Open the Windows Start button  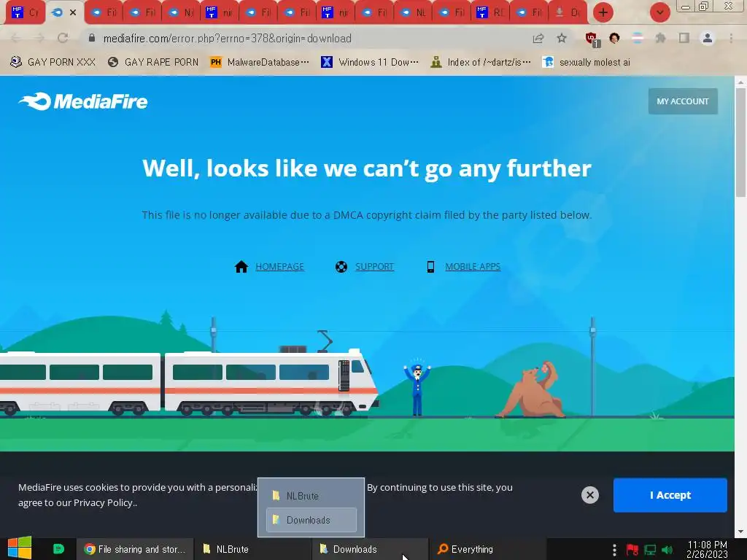pyautogui.click(x=20, y=548)
